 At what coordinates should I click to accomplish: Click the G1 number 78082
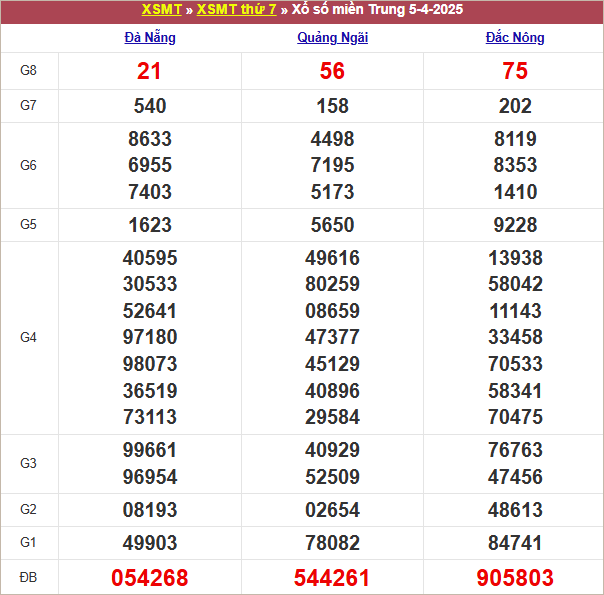coord(332,543)
